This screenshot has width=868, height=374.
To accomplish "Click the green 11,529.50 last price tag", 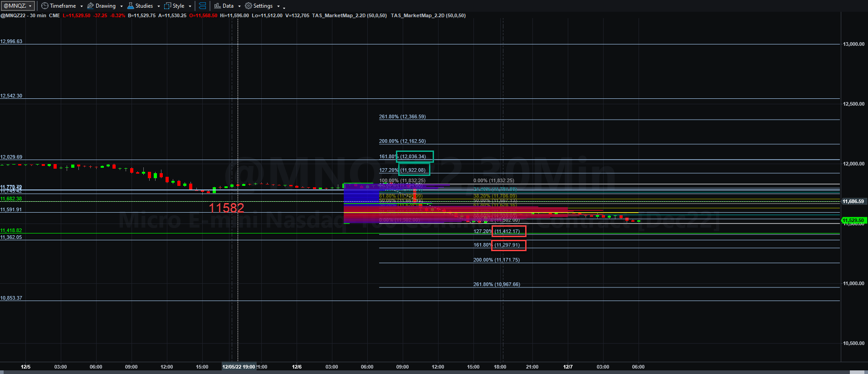I will point(853,220).
